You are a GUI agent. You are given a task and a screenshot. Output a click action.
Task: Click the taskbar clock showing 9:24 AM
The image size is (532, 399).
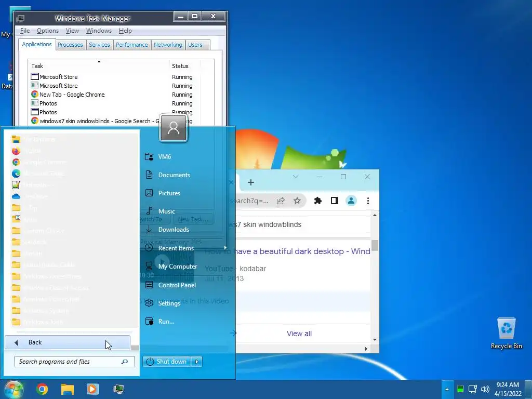508,389
